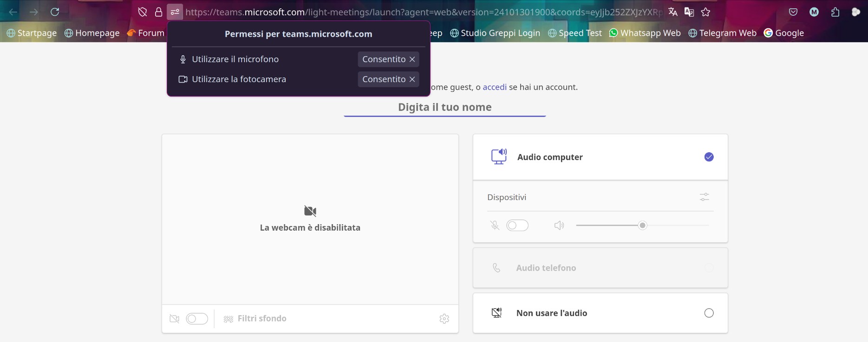Open tracking protection shield icon

coord(143,12)
